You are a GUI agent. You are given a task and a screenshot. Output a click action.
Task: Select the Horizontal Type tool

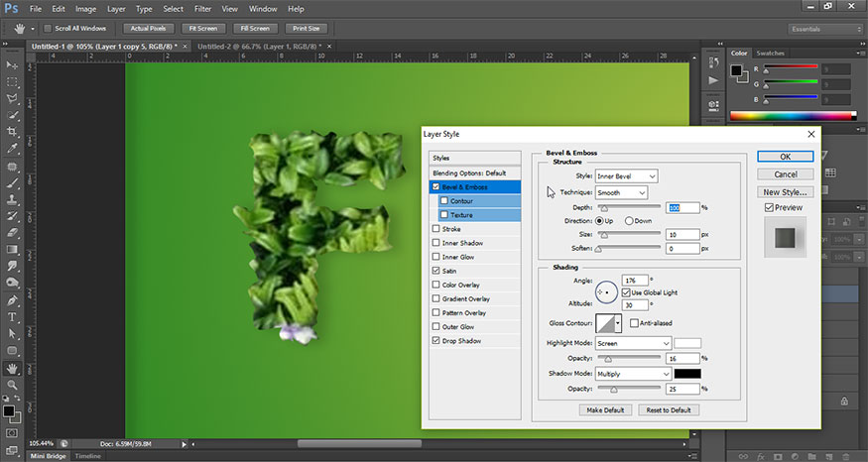[x=13, y=317]
